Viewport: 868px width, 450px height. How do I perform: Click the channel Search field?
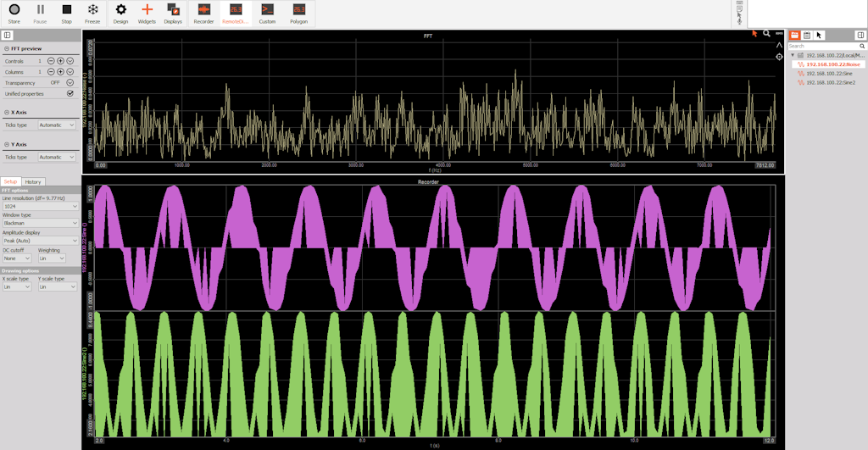823,46
